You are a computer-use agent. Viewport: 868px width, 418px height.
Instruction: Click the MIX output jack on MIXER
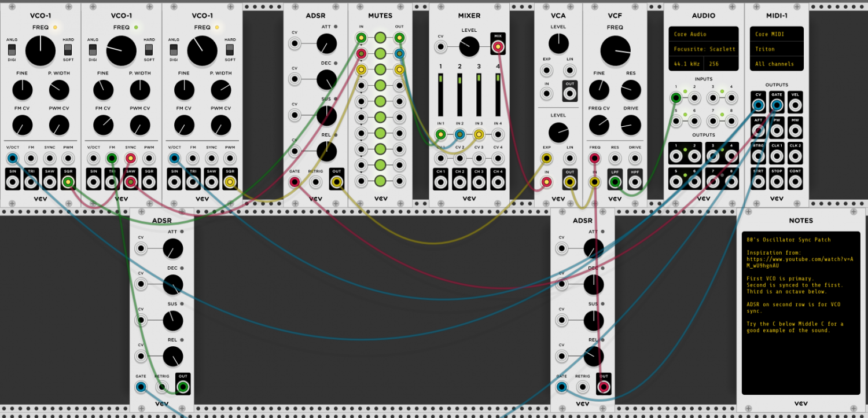click(498, 47)
